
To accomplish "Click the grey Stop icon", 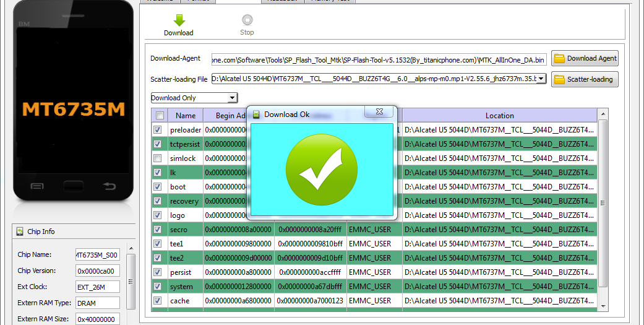I will pos(247,20).
